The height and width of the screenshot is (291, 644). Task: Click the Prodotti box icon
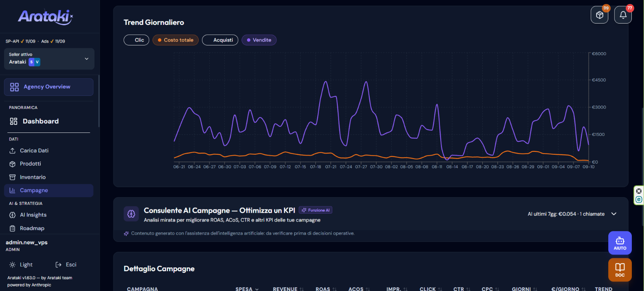pos(13,164)
